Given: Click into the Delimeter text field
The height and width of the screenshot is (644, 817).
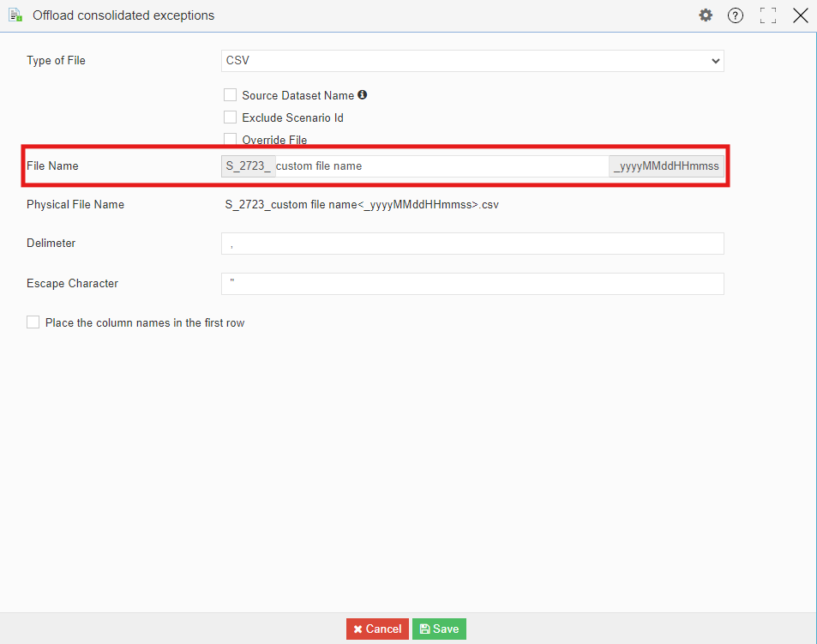Looking at the screenshot, I should click(x=472, y=244).
